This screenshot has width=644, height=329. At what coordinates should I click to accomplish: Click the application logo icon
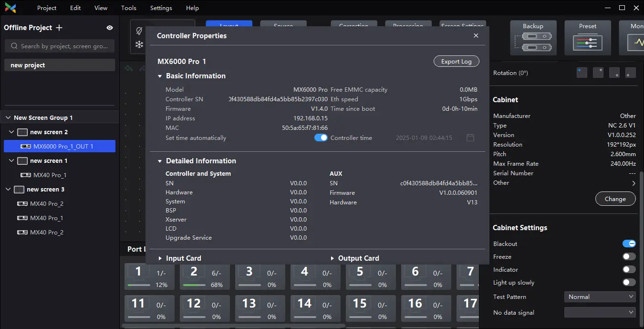pyautogui.click(x=10, y=8)
